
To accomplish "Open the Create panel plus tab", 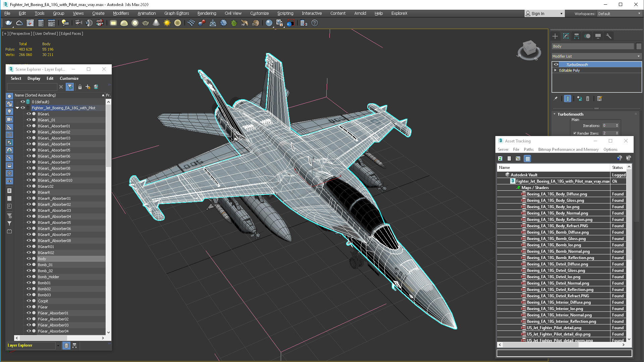I will [x=555, y=36].
